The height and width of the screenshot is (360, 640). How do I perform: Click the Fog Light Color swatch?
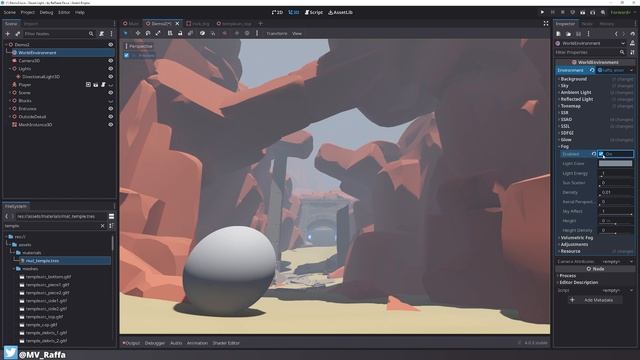[616, 163]
